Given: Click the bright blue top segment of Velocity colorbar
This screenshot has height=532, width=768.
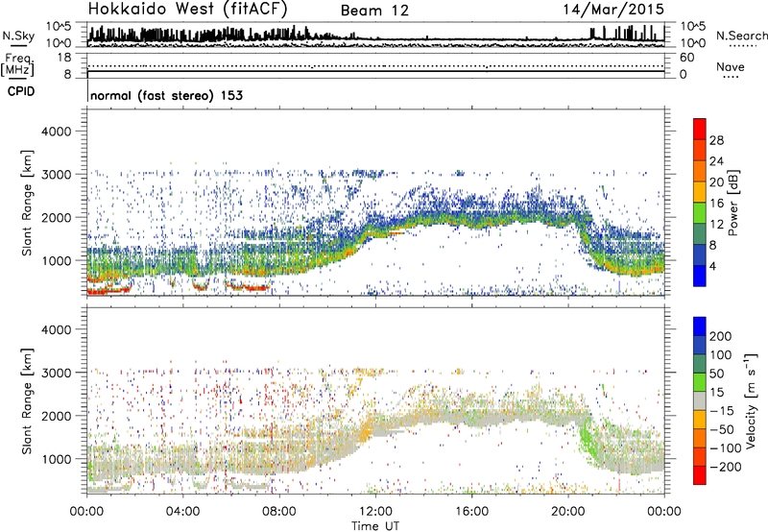Looking at the screenshot, I should 700,326.
